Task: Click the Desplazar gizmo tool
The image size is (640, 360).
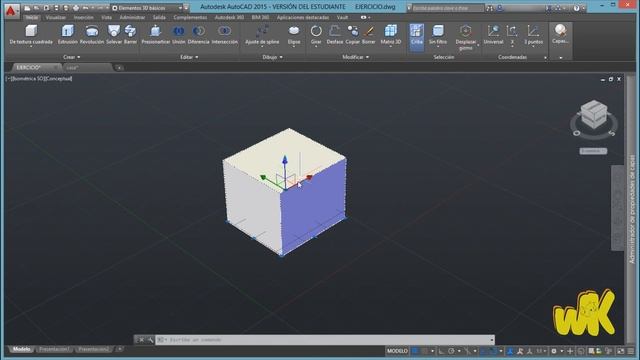Action: (x=466, y=37)
